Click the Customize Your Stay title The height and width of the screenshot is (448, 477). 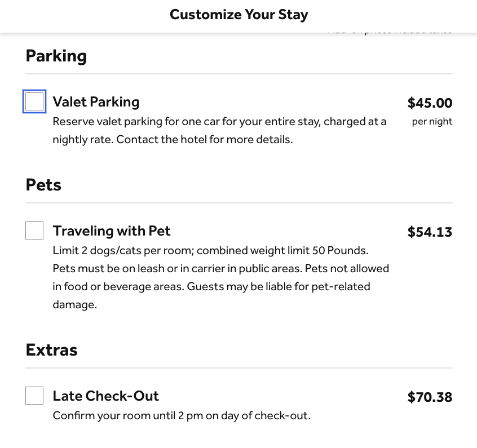coord(238,14)
